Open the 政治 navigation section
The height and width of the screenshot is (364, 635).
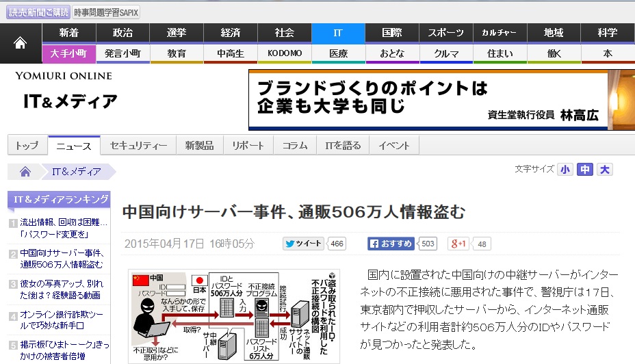122,33
